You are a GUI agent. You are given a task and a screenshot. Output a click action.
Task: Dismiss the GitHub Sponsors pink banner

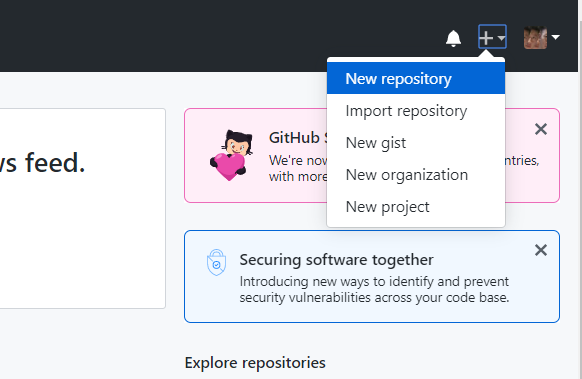pos(541,129)
